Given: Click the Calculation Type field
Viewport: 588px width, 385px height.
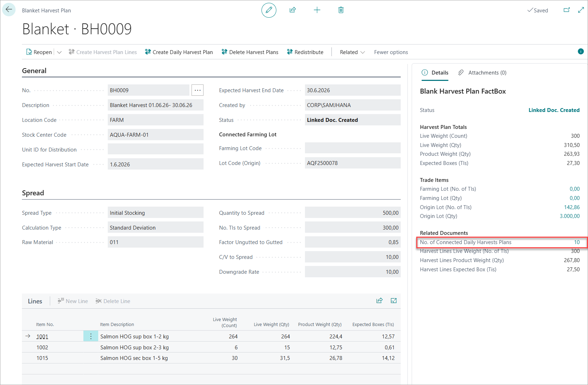Looking at the screenshot, I should click(x=155, y=227).
